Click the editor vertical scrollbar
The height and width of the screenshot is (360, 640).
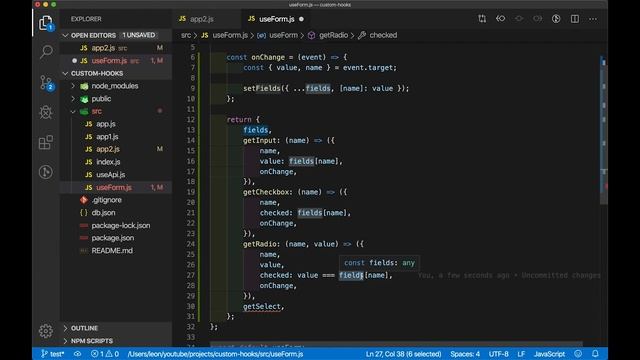(x=604, y=131)
